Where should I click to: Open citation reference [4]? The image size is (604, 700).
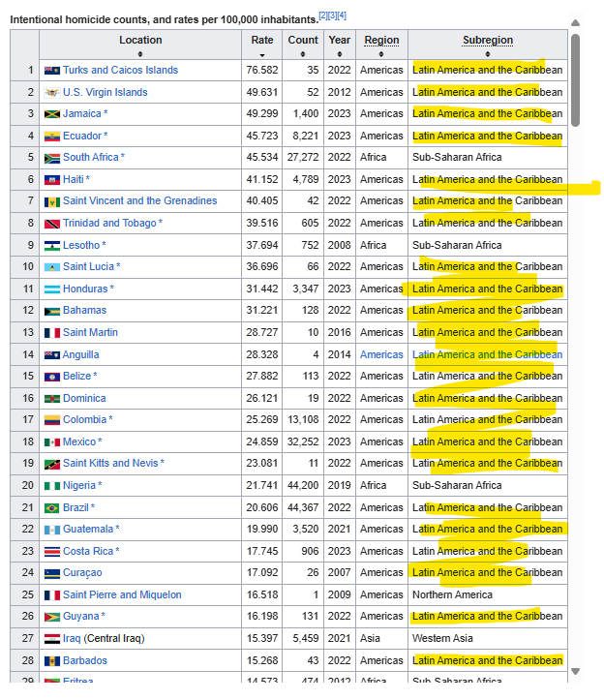pos(342,15)
